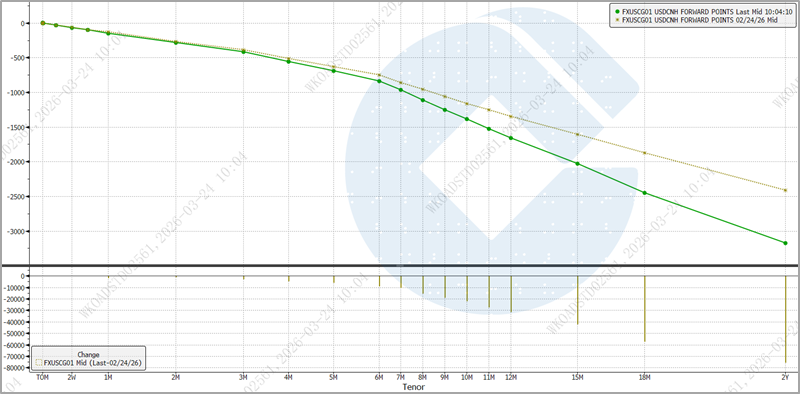This screenshot has height=394, width=800.
Task: Select the green line's 18M data point
Action: click(x=645, y=193)
